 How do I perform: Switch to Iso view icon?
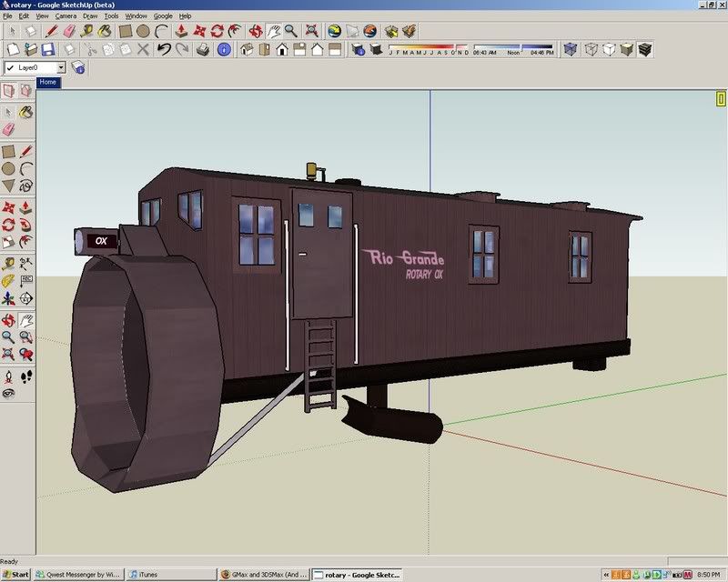(x=247, y=49)
